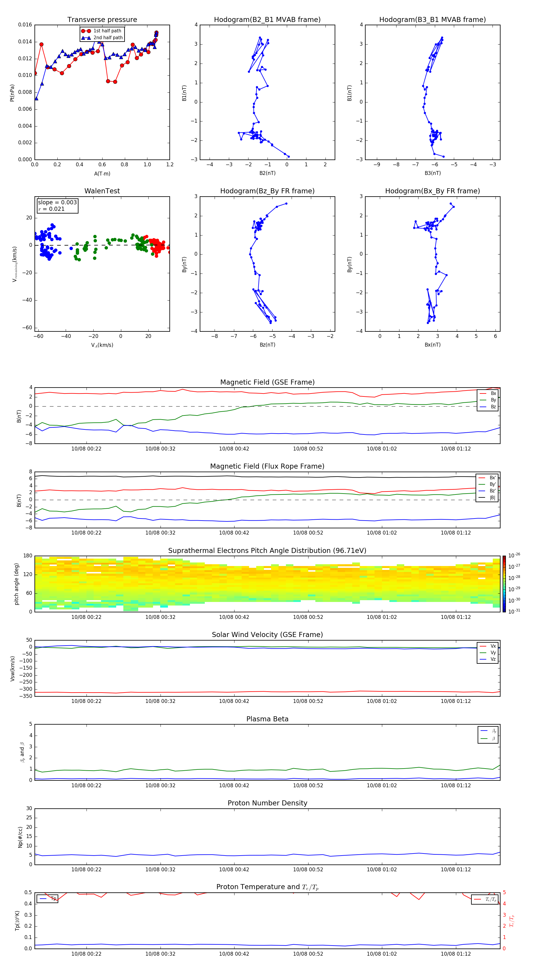The image size is (535, 980).
Task: Click 'Te/Tp' legend in temperature plot
Action: point(485,899)
